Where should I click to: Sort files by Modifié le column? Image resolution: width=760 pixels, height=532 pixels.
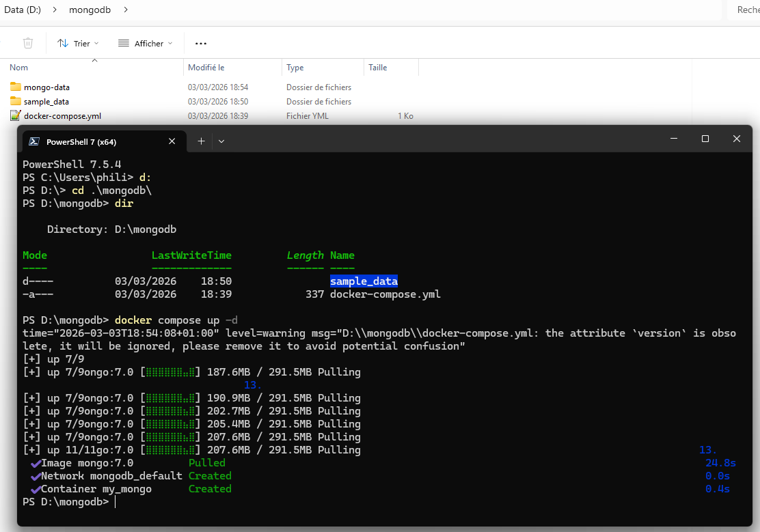coord(207,67)
